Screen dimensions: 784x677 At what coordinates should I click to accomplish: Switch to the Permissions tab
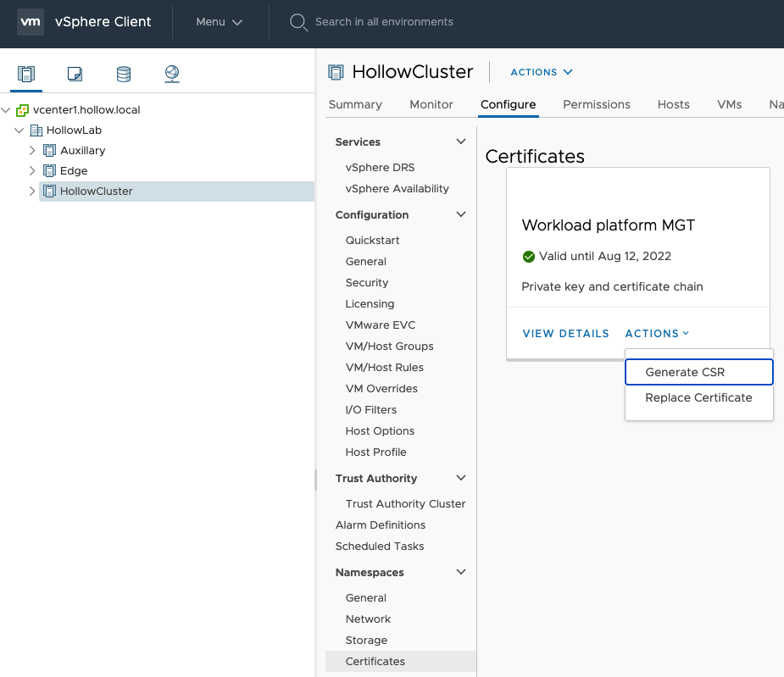[596, 104]
